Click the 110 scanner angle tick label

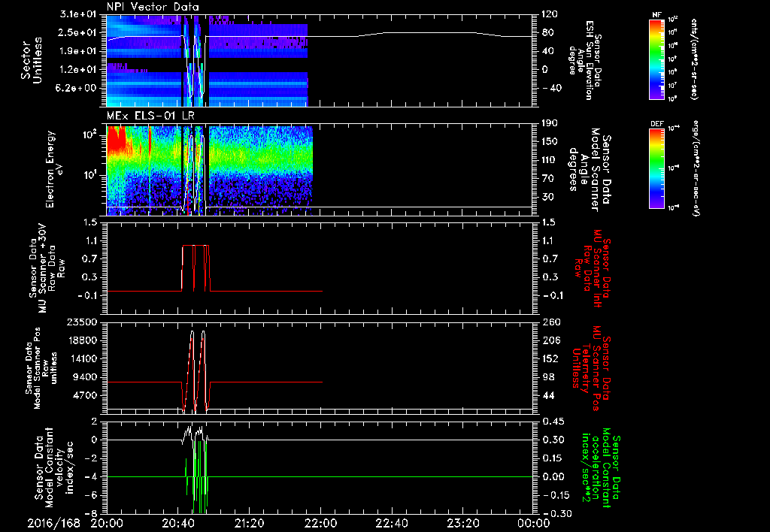550,160
